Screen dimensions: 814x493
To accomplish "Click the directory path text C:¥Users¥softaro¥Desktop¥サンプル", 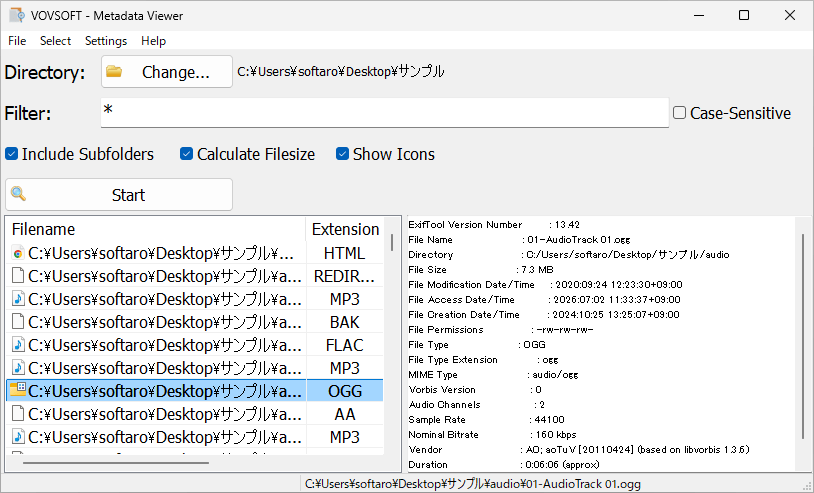I will (x=341, y=71).
